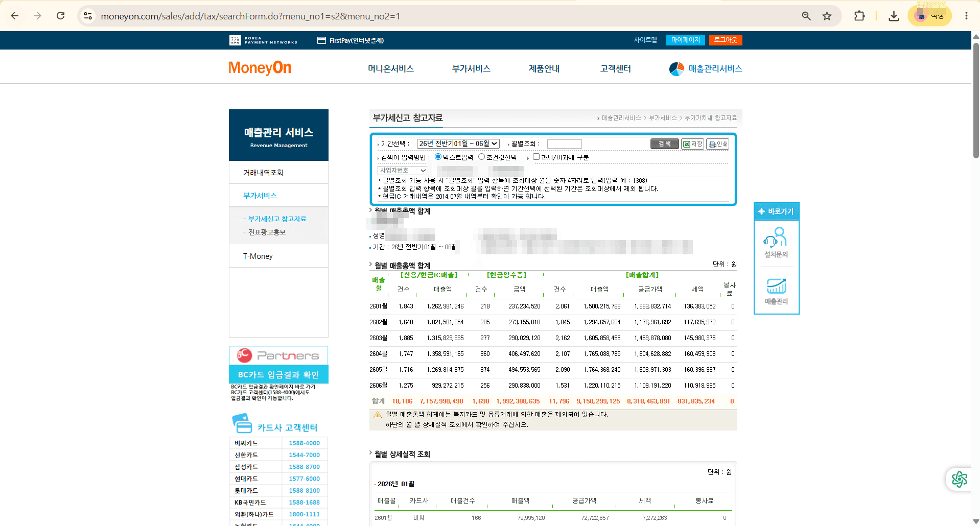This screenshot has width=980, height=526.
Task: Click the browser downloads icon
Action: 894,16
